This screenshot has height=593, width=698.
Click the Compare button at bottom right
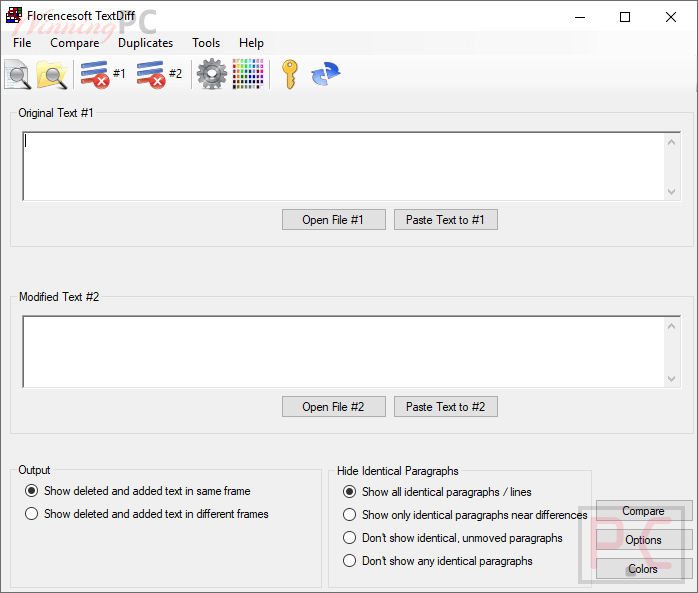pos(644,511)
